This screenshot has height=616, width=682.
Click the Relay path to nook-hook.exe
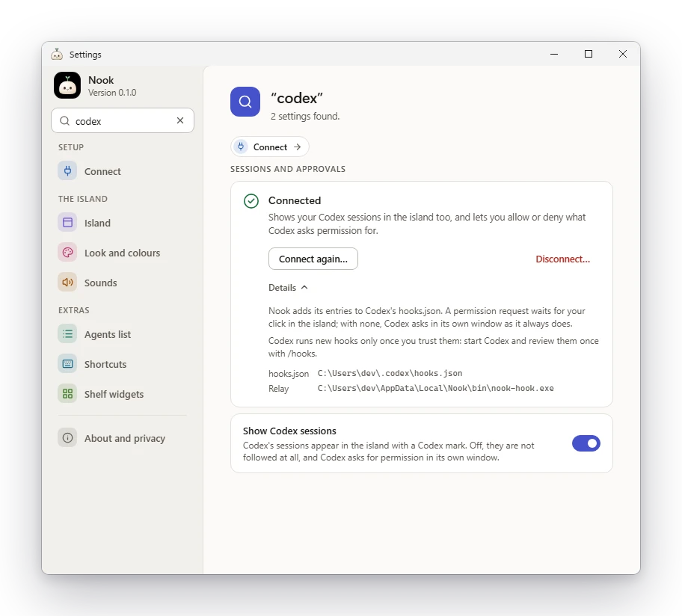coord(435,388)
